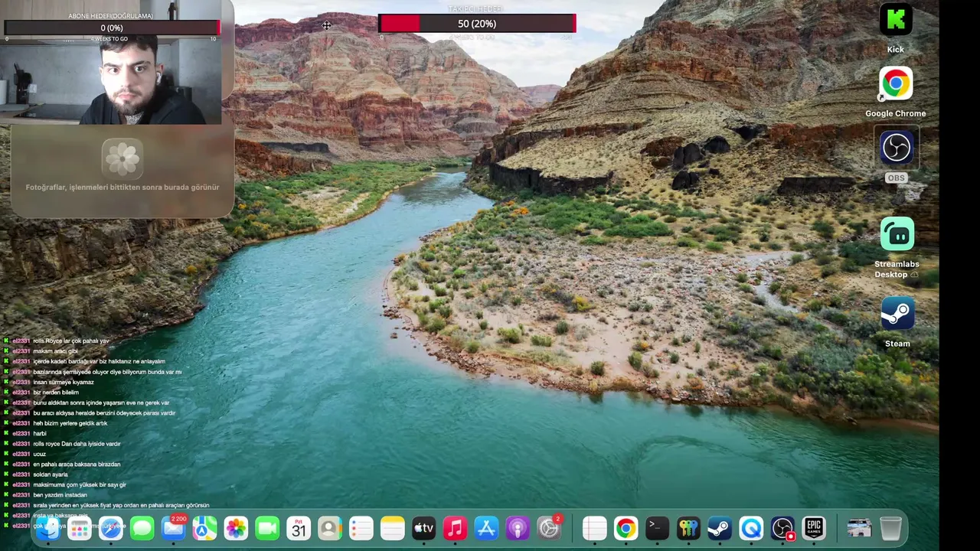Click the Photos processing notification text
This screenshot has width=980, height=551.
point(122,187)
